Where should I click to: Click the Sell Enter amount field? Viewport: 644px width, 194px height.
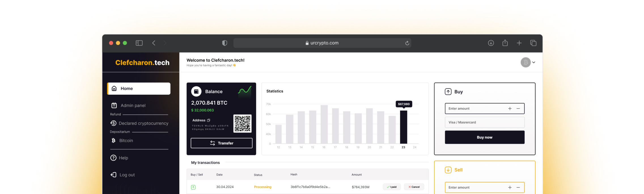(x=484, y=187)
